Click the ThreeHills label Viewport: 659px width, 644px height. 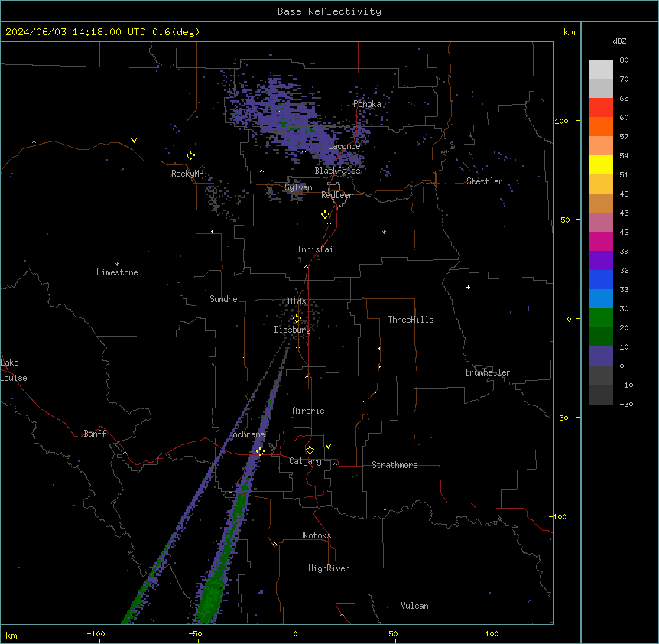click(411, 320)
